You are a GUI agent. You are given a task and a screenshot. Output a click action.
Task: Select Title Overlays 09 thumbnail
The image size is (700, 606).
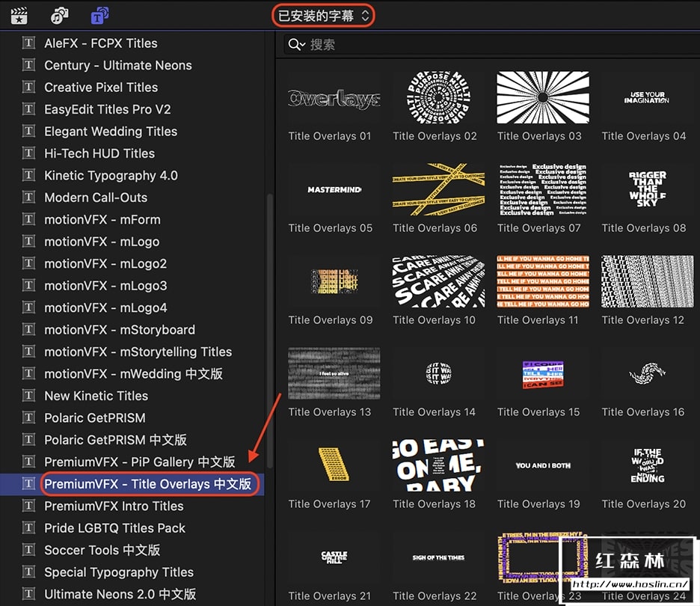(x=334, y=282)
